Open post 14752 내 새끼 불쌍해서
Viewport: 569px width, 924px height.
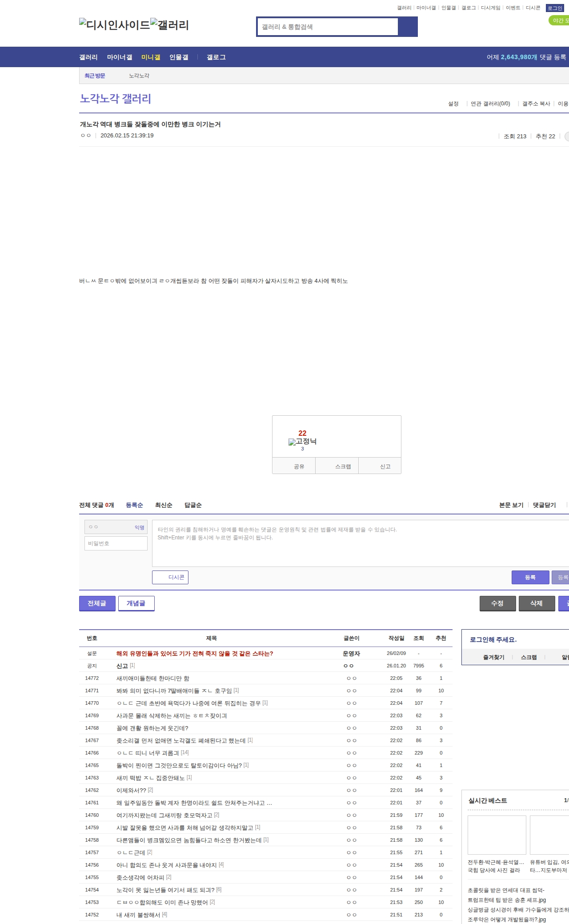[x=138, y=915]
